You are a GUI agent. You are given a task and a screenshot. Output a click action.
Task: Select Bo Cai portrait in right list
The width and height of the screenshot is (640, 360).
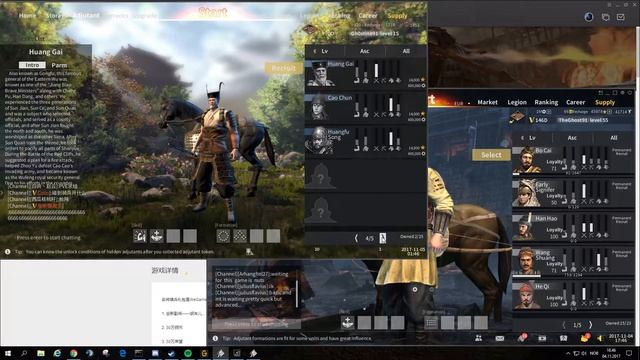[526, 160]
